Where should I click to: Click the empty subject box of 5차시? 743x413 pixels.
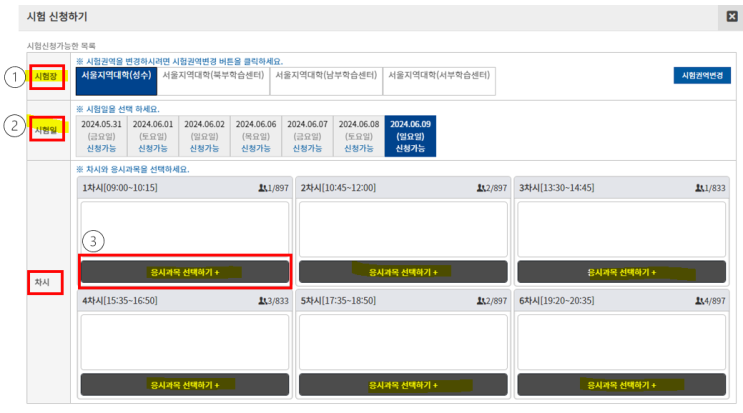(403, 342)
